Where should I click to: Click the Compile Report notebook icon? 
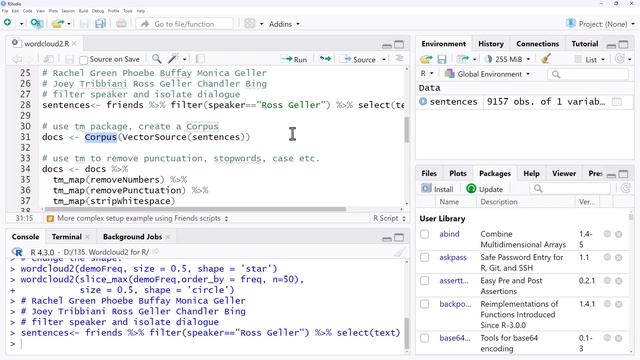tap(200, 59)
